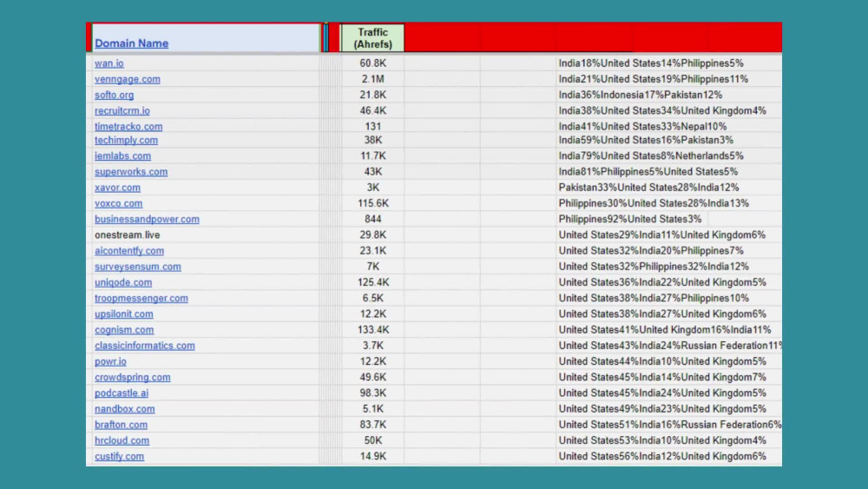Select the 46.4K traffic cell
Viewport: 868px width, 489px height.
[x=372, y=111]
